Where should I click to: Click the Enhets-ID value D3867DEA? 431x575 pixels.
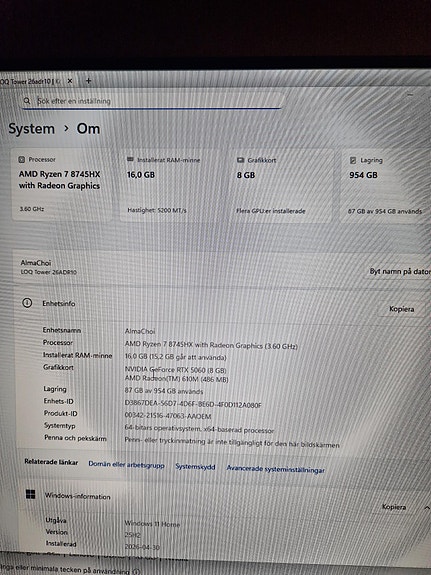point(193,404)
